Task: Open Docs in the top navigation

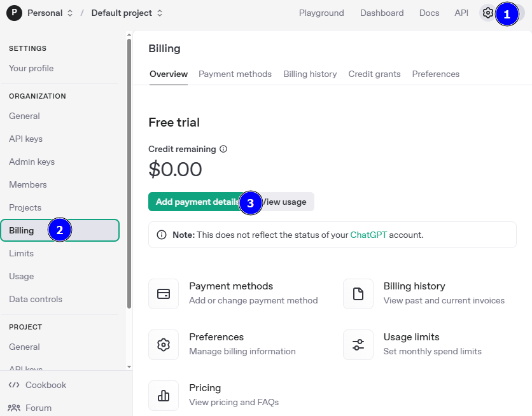Action: tap(429, 13)
